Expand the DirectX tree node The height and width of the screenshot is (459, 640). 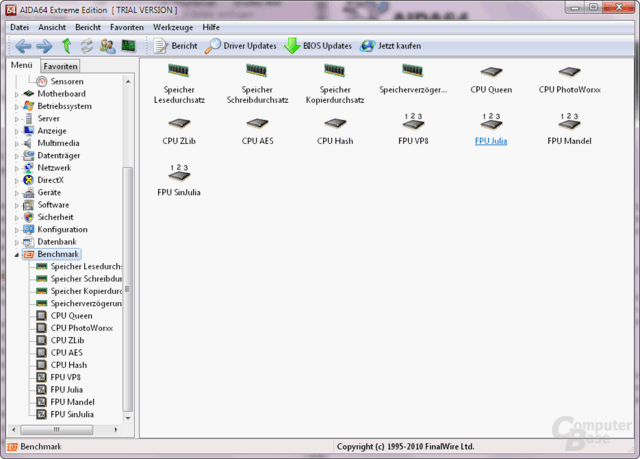[17, 181]
